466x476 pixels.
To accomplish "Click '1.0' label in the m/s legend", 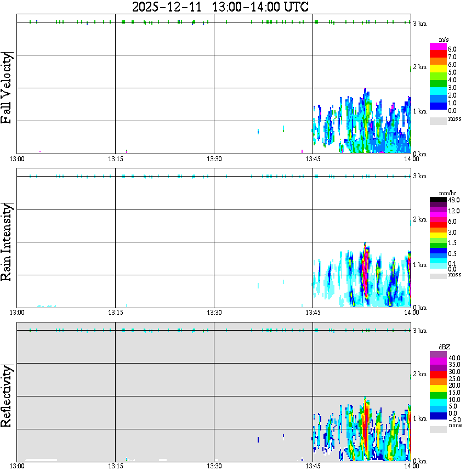I will click(452, 103).
